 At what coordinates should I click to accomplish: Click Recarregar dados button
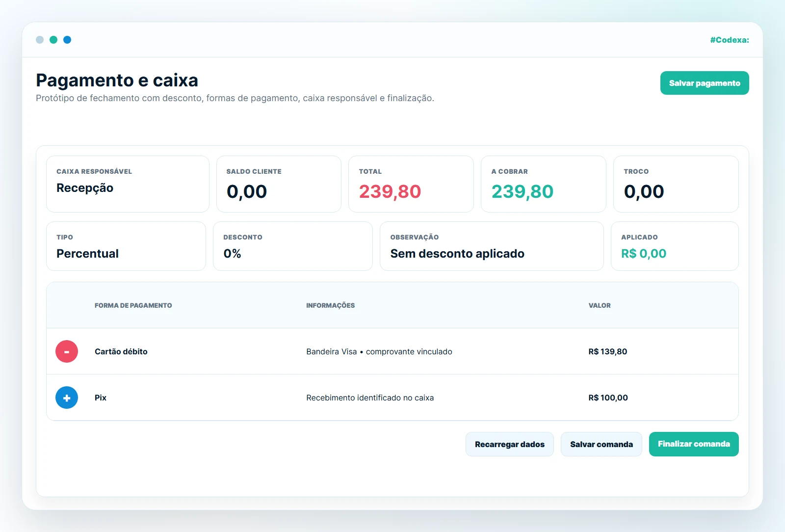click(x=510, y=444)
